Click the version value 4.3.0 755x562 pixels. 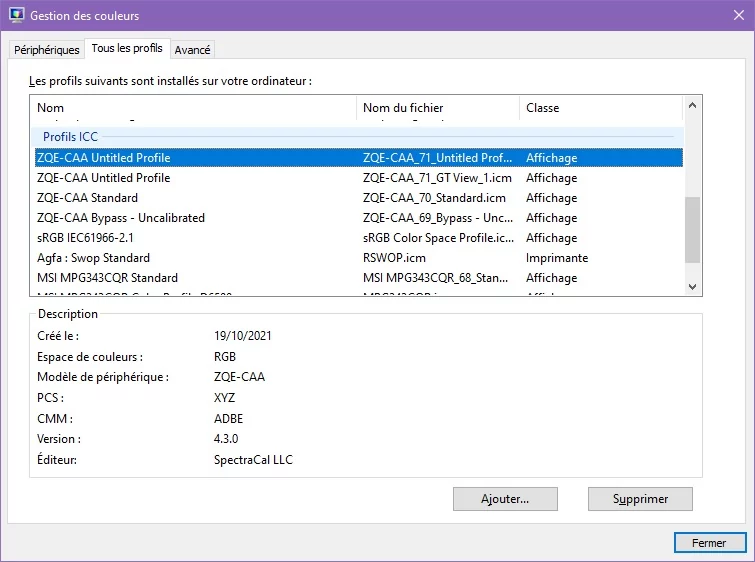pyautogui.click(x=226, y=439)
